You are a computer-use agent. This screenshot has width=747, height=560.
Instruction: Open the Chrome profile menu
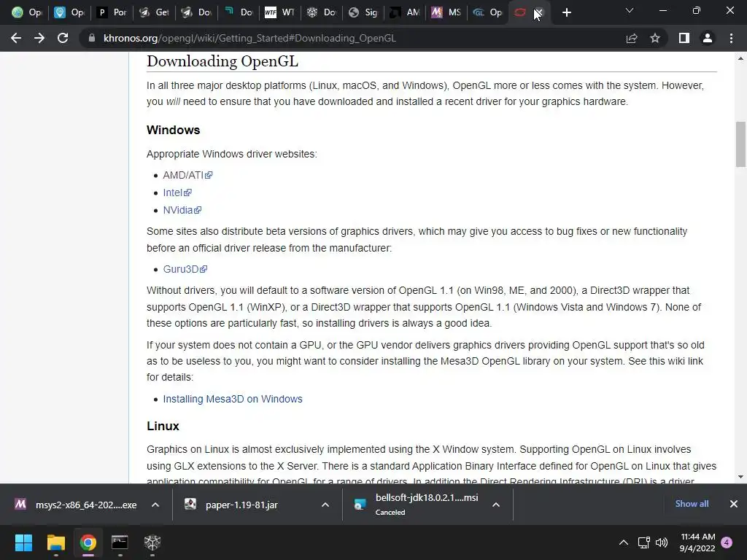[708, 38]
